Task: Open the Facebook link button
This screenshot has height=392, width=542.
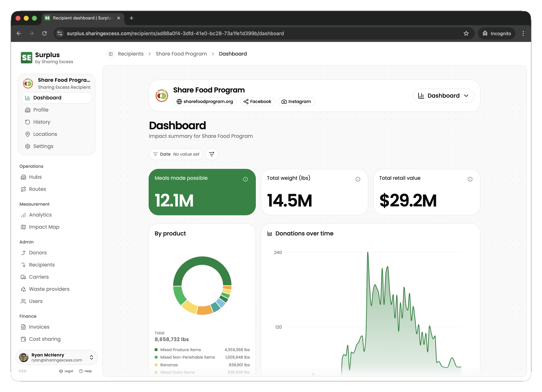Action: coord(257,101)
